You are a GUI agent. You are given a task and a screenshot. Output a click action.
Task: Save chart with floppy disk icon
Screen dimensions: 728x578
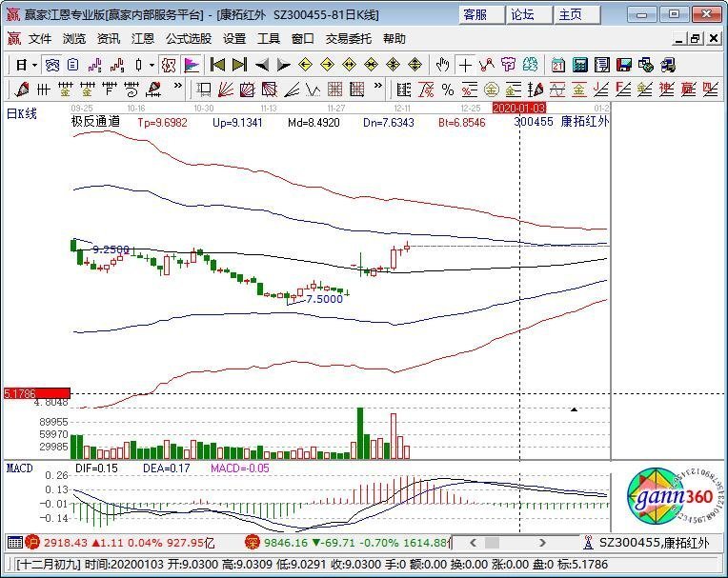624,65
